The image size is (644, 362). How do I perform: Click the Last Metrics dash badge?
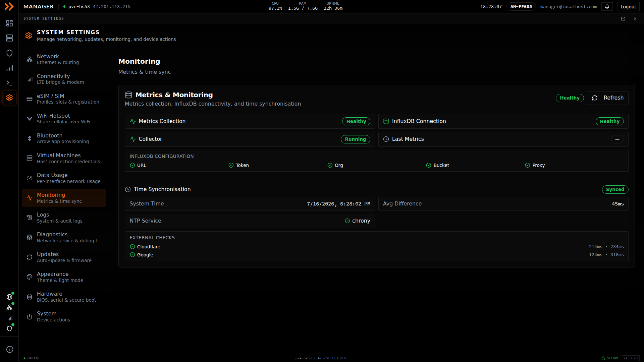click(x=617, y=139)
